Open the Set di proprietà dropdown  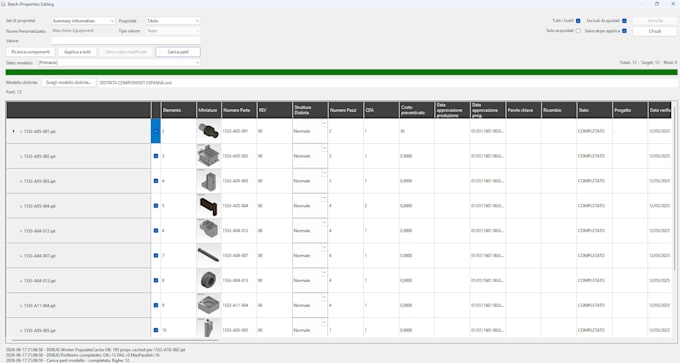(x=83, y=21)
